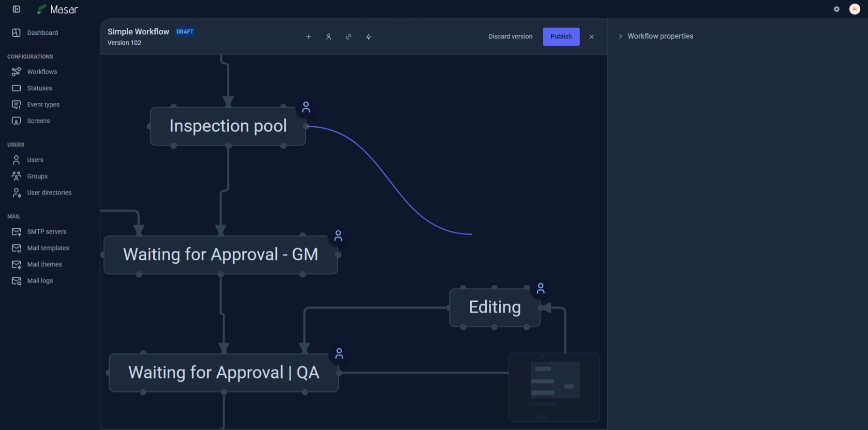868x430 pixels.
Task: Add a new status using the plus icon
Action: (308, 36)
